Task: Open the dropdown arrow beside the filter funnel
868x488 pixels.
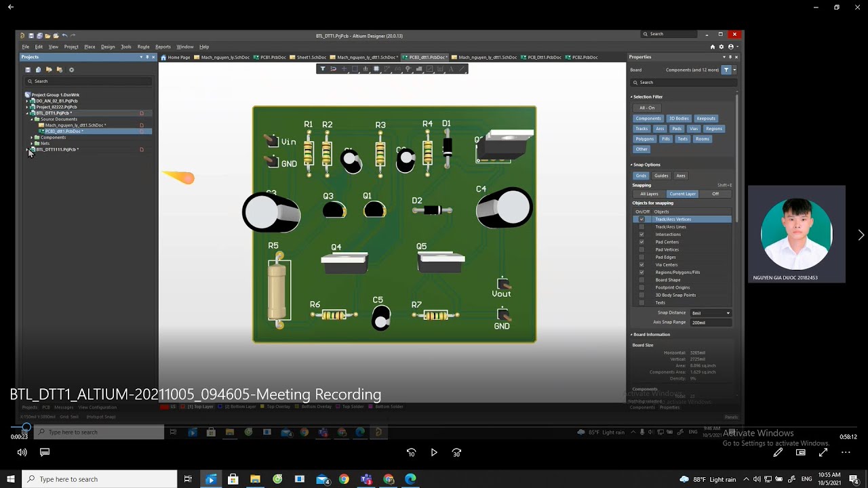Action: click(734, 70)
